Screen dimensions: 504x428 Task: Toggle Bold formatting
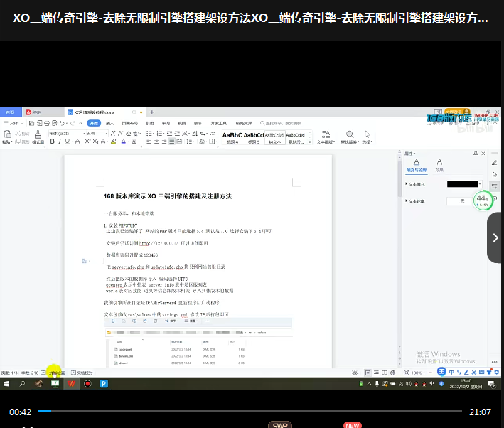pyautogui.click(x=52, y=141)
